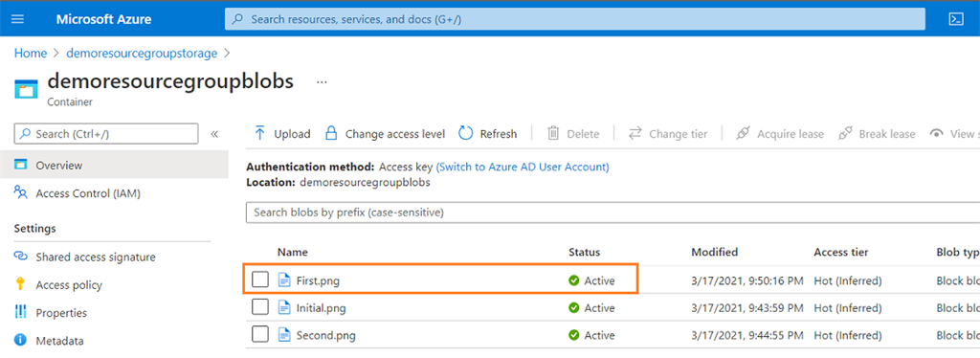Click Break lease in the toolbar
The height and width of the screenshot is (358, 980).
[x=877, y=134]
